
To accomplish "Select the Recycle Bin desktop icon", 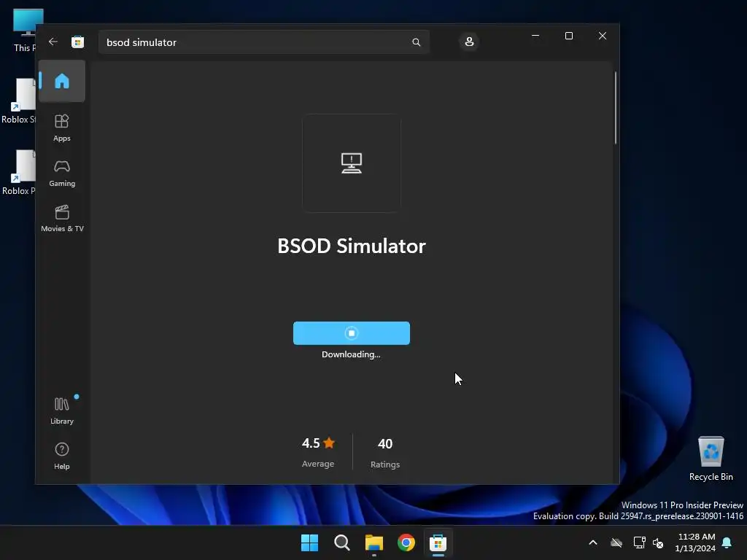I will point(711,459).
